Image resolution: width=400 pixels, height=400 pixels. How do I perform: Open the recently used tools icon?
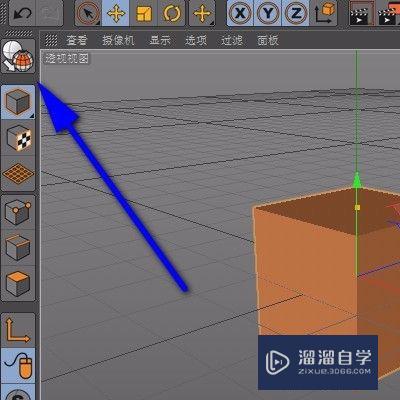202,13
